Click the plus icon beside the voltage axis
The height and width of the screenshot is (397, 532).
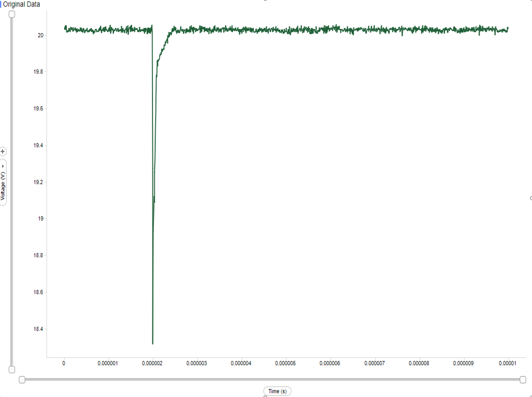pos(3,151)
